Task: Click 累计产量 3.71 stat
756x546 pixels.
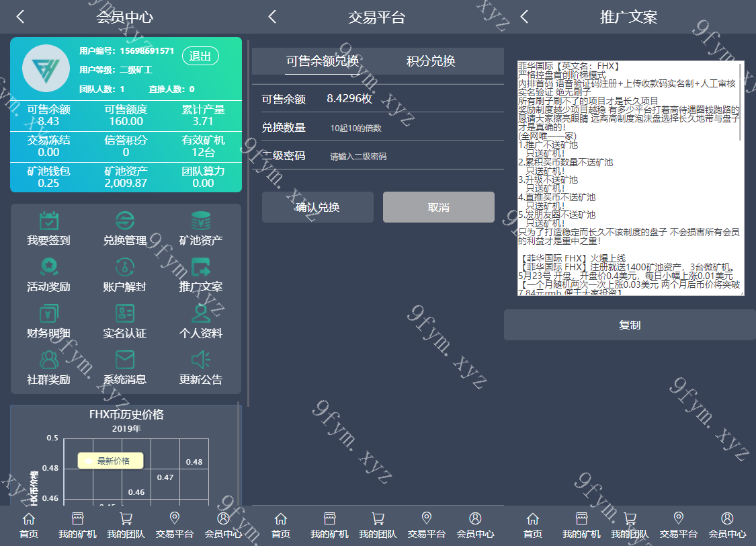Action: (x=203, y=115)
